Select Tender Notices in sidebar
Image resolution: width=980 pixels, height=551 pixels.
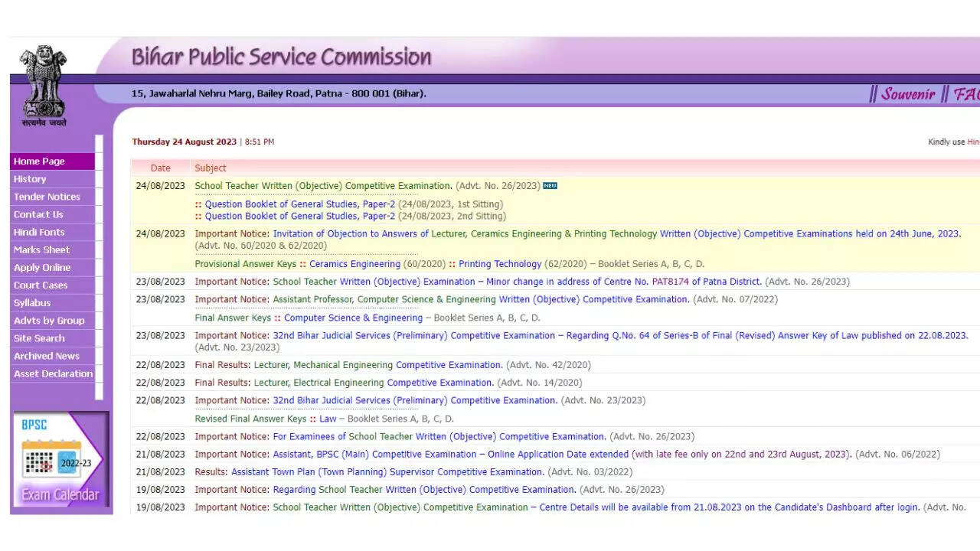tap(47, 197)
